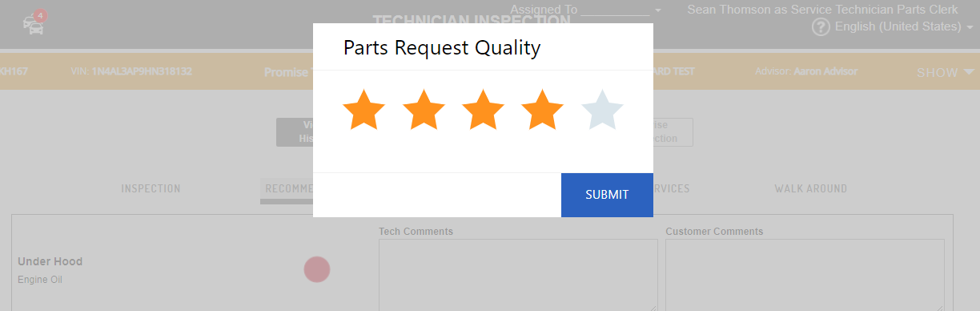The width and height of the screenshot is (980, 311).
Task: Choose the third orange star
Action: coord(483,110)
